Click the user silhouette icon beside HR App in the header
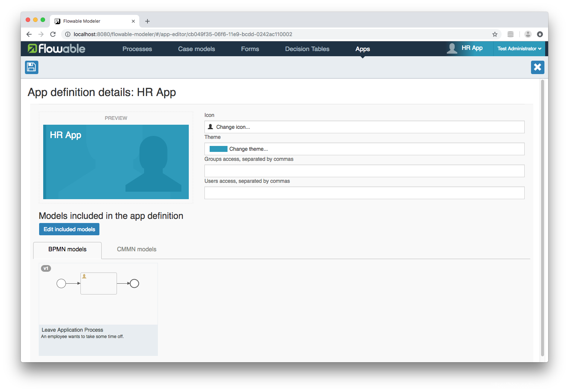The image size is (569, 392). tap(452, 48)
